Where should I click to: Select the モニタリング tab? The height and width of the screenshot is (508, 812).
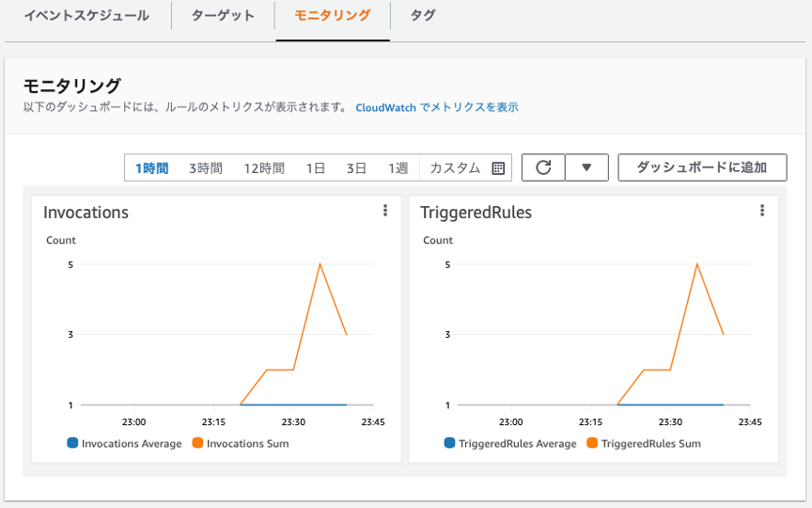[x=333, y=16]
